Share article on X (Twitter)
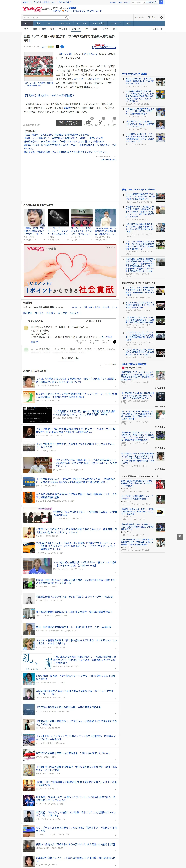Screen dimensions: 186x868 tap(57, 47)
